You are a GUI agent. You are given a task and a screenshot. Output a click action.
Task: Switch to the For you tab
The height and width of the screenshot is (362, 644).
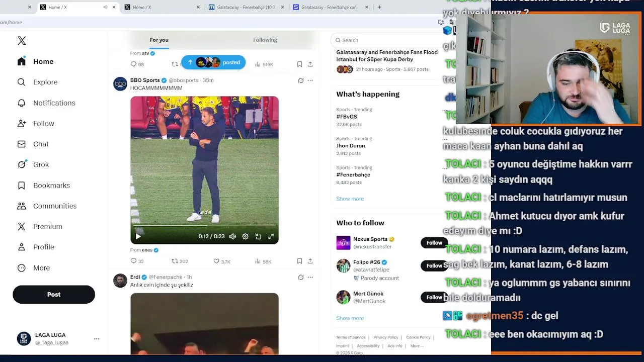[159, 40]
